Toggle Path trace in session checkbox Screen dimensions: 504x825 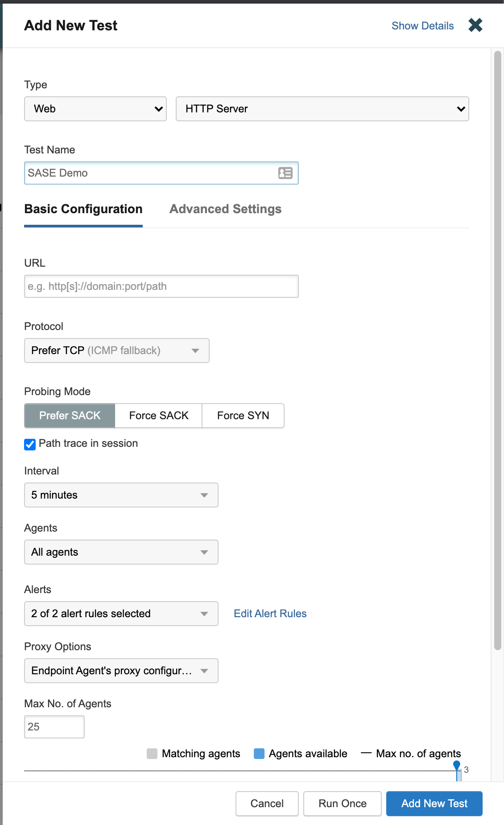click(30, 444)
